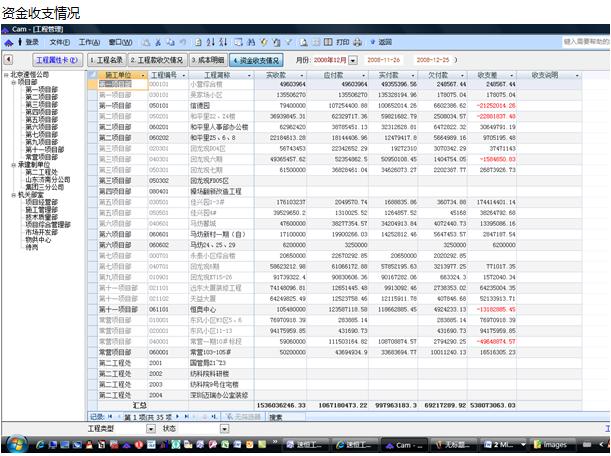The image size is (611, 456).
Task: Click the Windows Start orb
Action: pyautogui.click(x=17, y=444)
